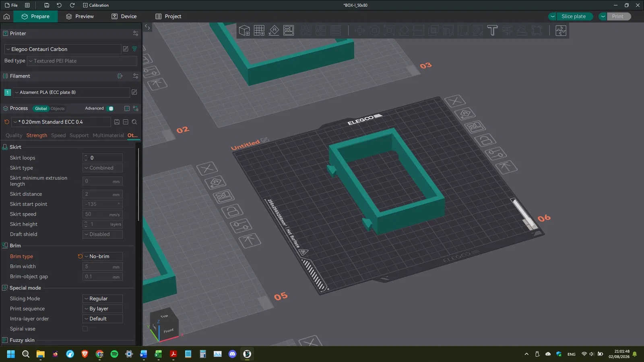Screen dimensions: 644x362
Task: Click the Add plate grid icon
Action: 259,31
